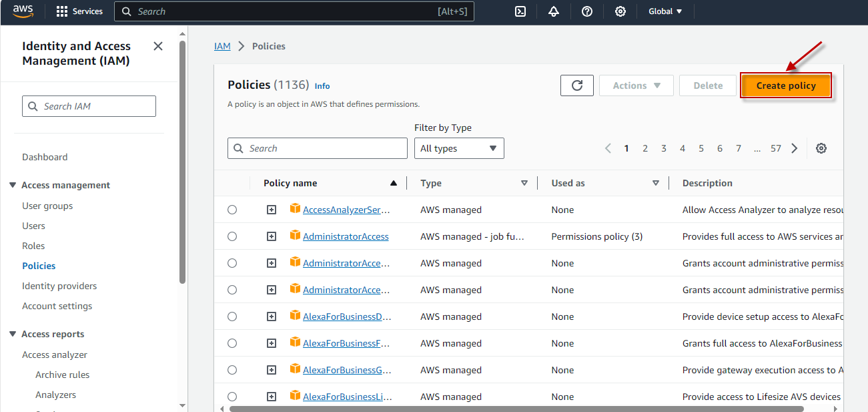Open the notifications bell
The width and height of the screenshot is (868, 412).
pos(554,11)
